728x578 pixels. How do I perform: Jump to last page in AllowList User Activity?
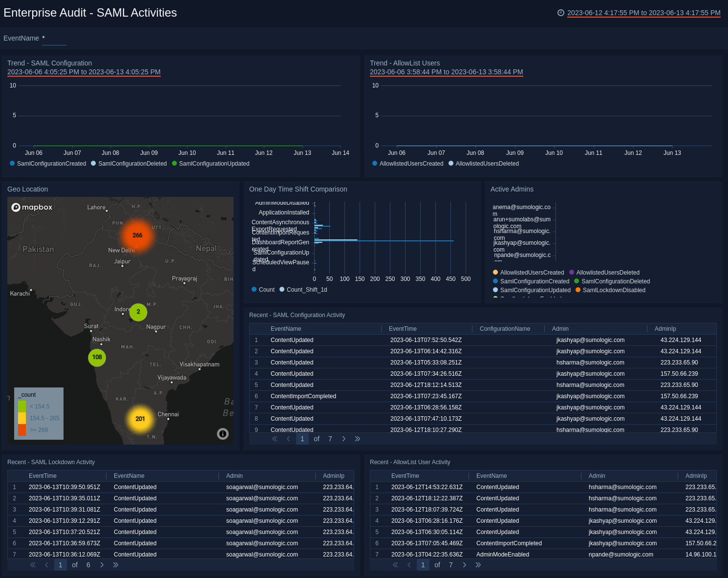[478, 565]
